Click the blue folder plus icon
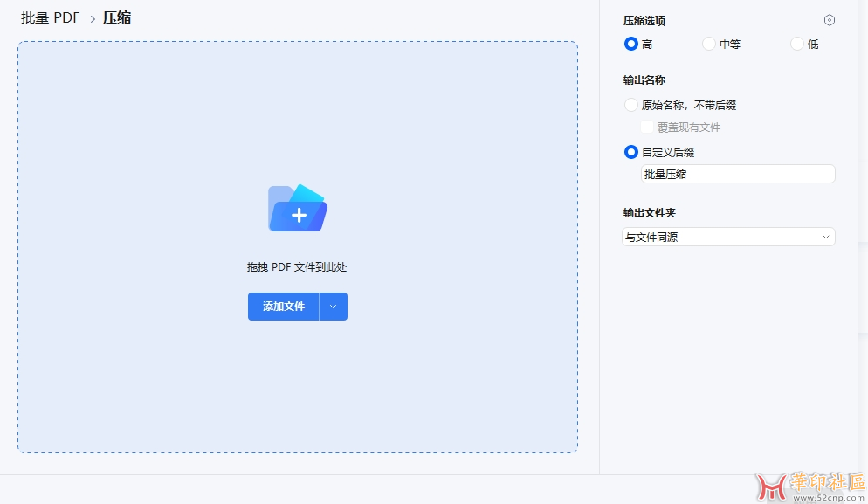Image resolution: width=868 pixels, height=504 pixels. point(297,208)
